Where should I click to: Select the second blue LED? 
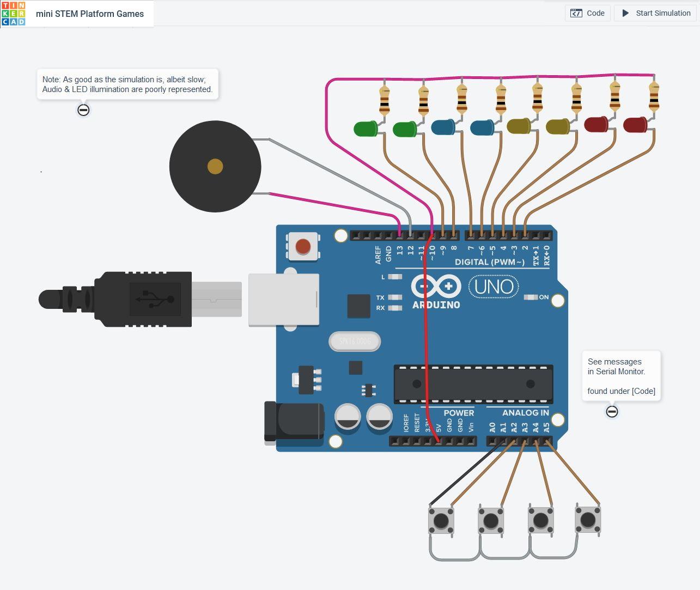(x=482, y=127)
